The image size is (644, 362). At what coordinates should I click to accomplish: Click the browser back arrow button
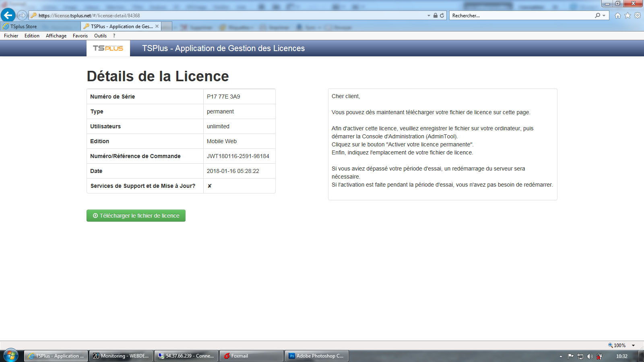8,15
